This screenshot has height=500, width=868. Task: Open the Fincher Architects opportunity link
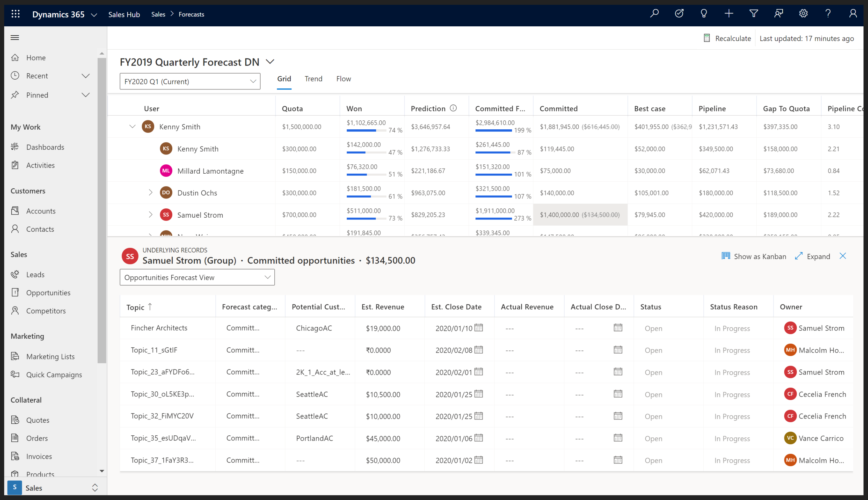click(159, 328)
